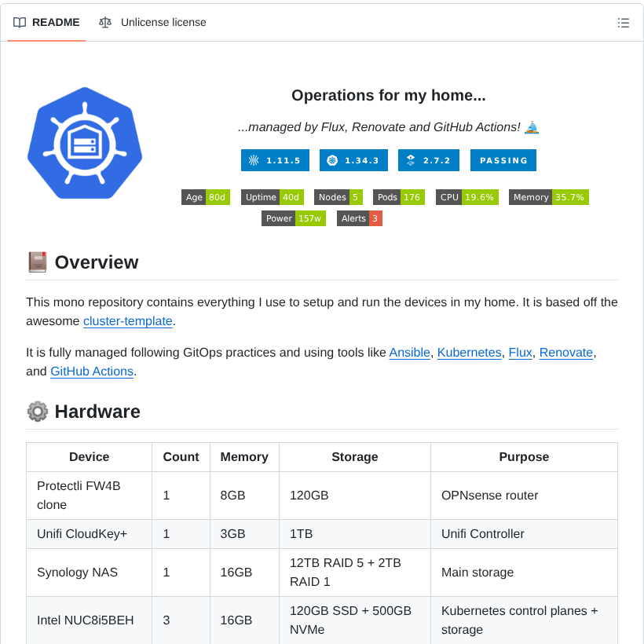644x644 pixels.
Task: Click the Age 80d badge
Action: 206,197
